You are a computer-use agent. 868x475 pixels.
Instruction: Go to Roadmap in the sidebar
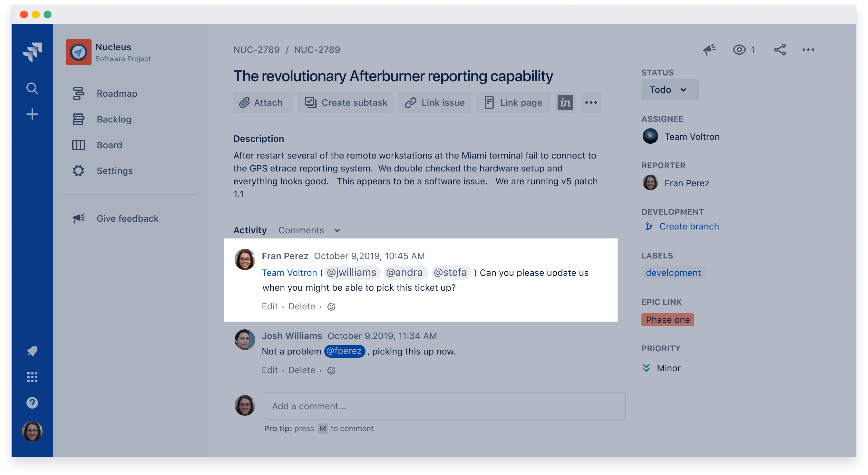click(117, 94)
